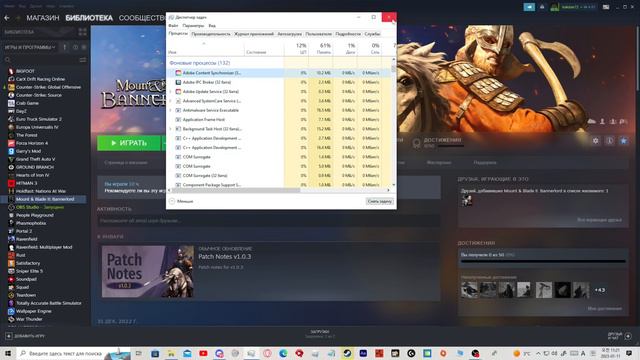Click Counter-Strike: Source game icon
The image size is (640, 360).
coord(11,95)
